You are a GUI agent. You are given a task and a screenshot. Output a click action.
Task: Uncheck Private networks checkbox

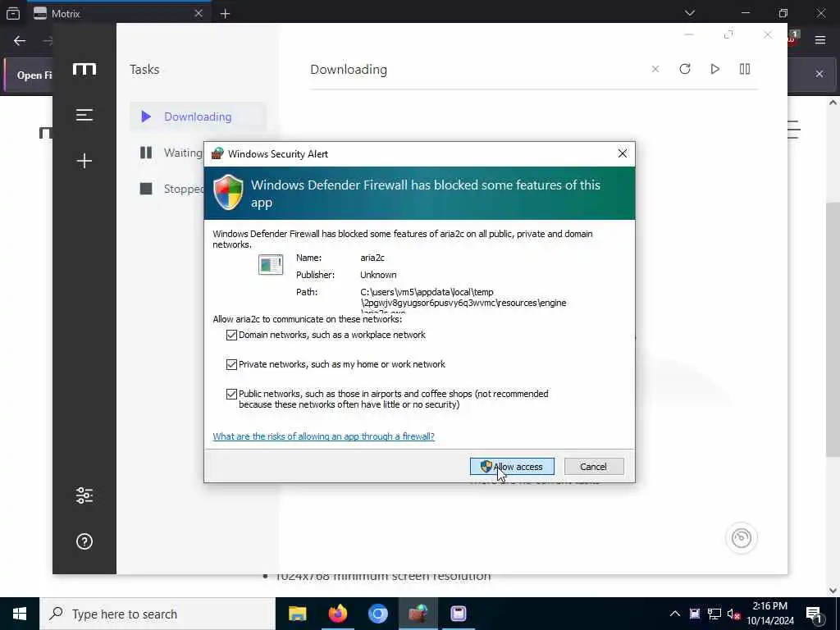click(x=231, y=364)
